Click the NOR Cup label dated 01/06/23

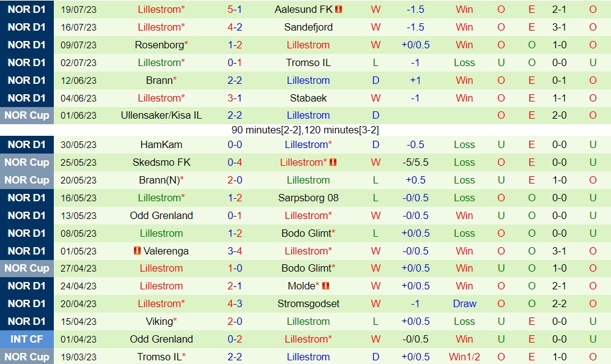pyautogui.click(x=27, y=116)
